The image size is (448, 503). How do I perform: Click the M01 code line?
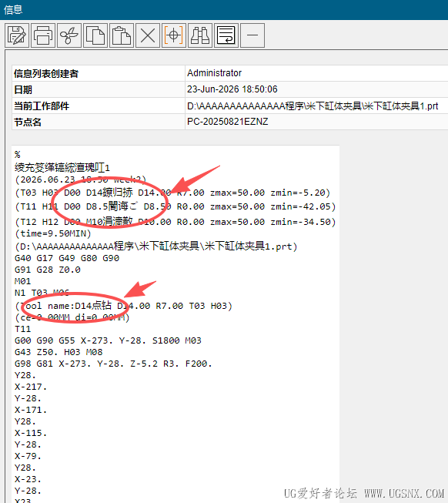click(x=23, y=281)
